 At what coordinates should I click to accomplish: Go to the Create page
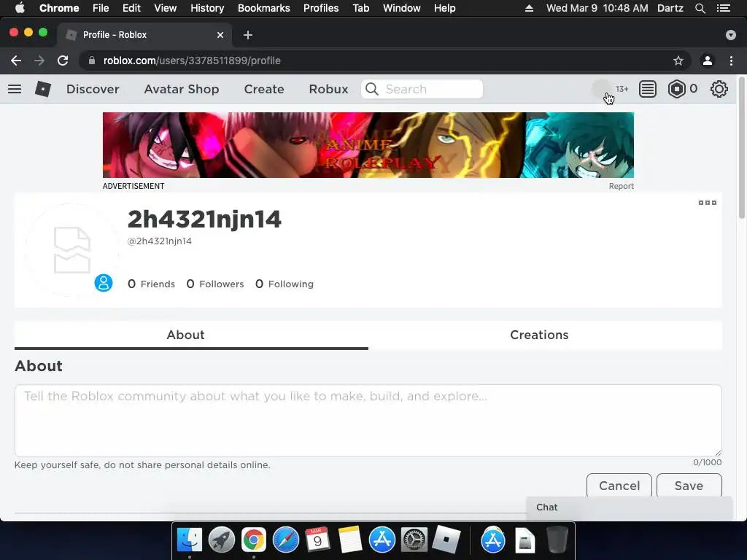coord(264,89)
